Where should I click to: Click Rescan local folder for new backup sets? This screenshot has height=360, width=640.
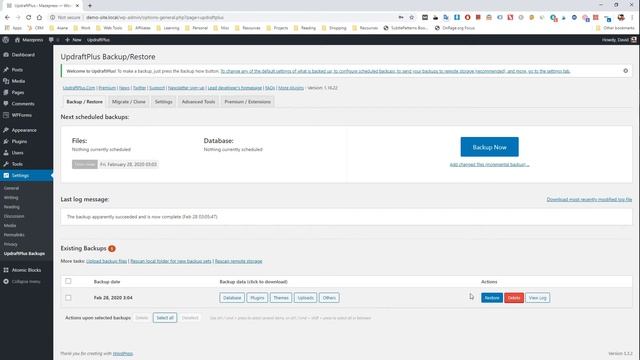pos(171,261)
